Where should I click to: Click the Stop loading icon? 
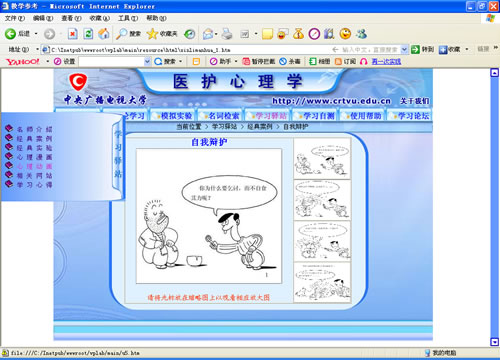[x=72, y=34]
